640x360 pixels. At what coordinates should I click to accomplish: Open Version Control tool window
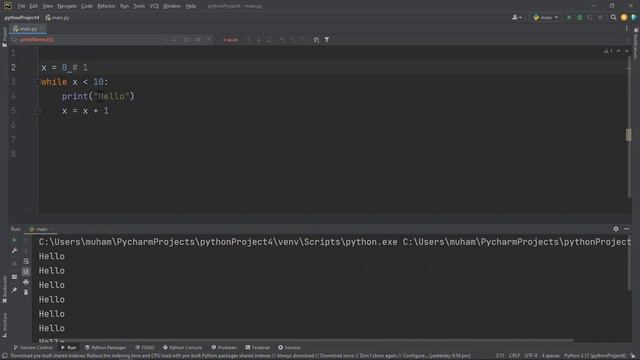click(33, 348)
